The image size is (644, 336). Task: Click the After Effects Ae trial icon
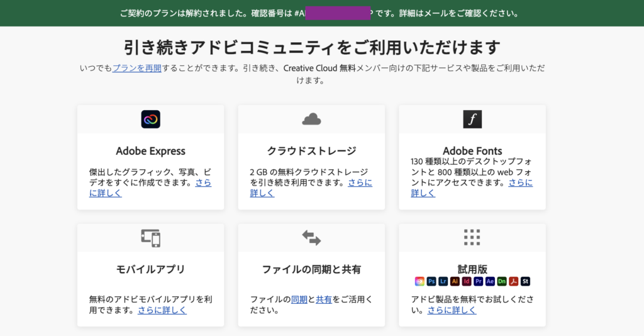coord(490,281)
